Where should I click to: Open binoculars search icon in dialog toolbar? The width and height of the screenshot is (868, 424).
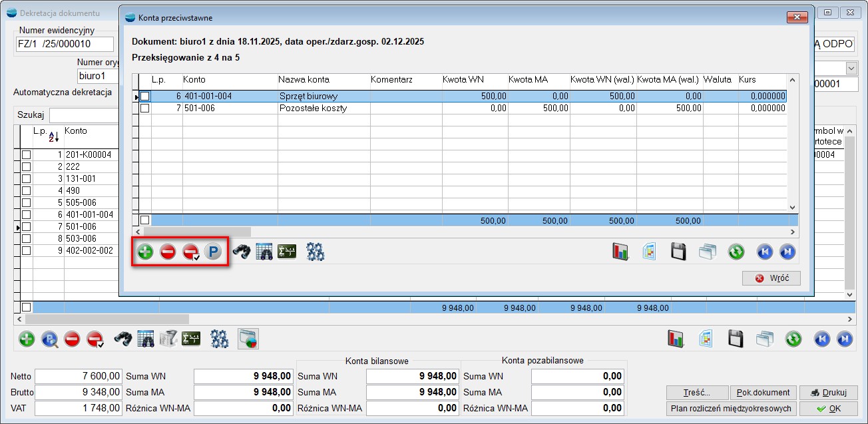[241, 252]
